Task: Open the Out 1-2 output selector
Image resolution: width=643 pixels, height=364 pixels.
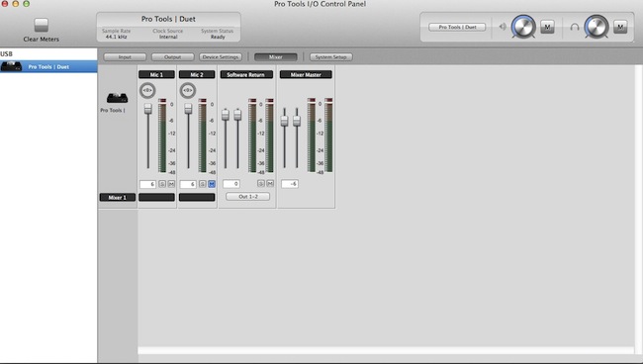Action: coord(247,197)
